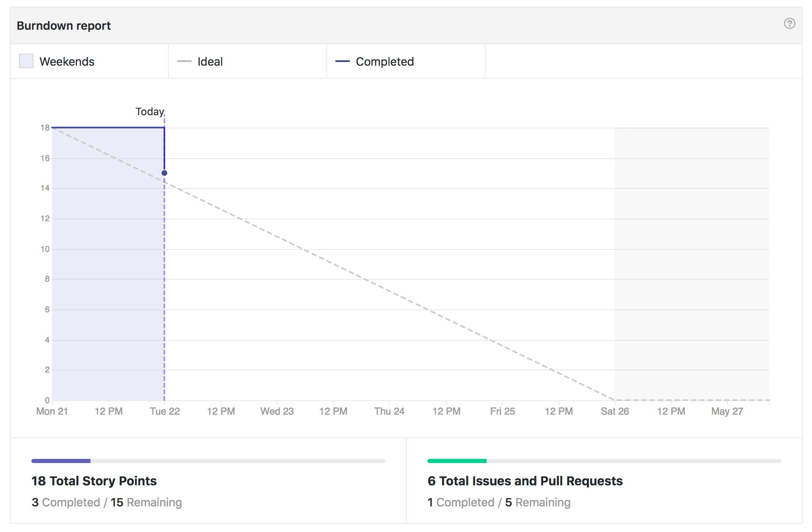This screenshot has width=812, height=532.
Task: Toggle the Ideal line legend item
Action: point(247,62)
